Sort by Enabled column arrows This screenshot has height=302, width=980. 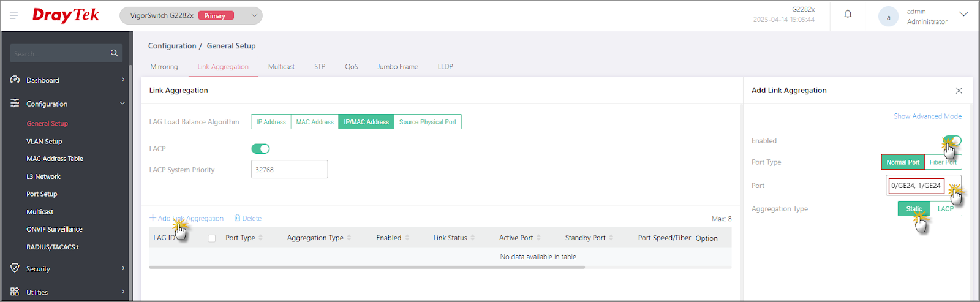coord(407,238)
